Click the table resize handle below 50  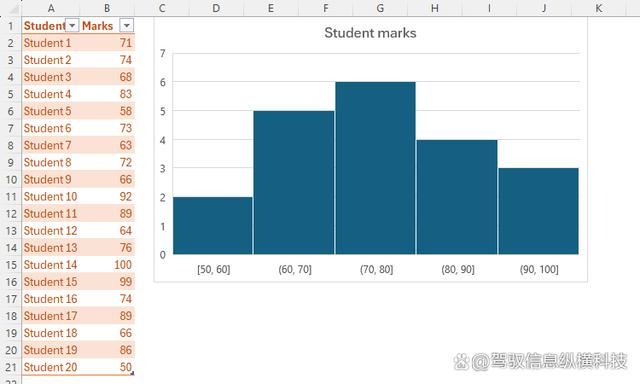click(x=132, y=373)
